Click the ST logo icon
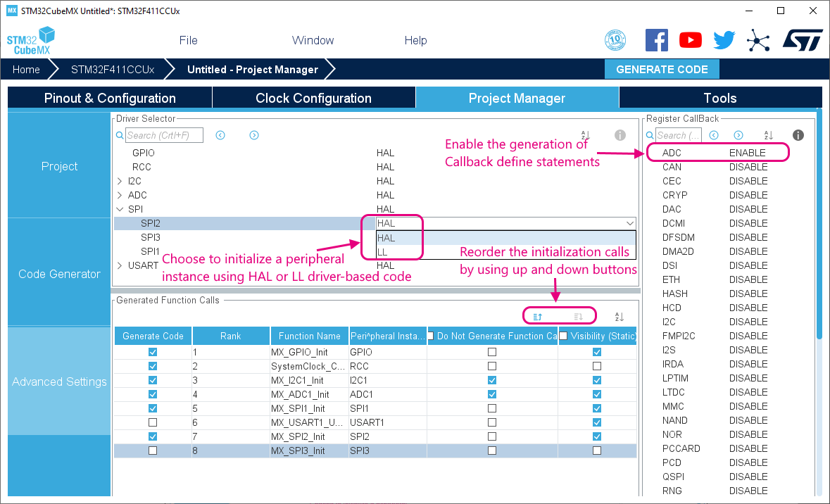The width and height of the screenshot is (830, 504). click(x=803, y=40)
